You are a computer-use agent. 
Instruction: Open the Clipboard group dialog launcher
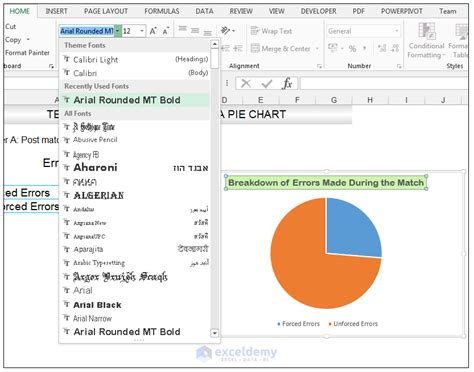(51, 66)
